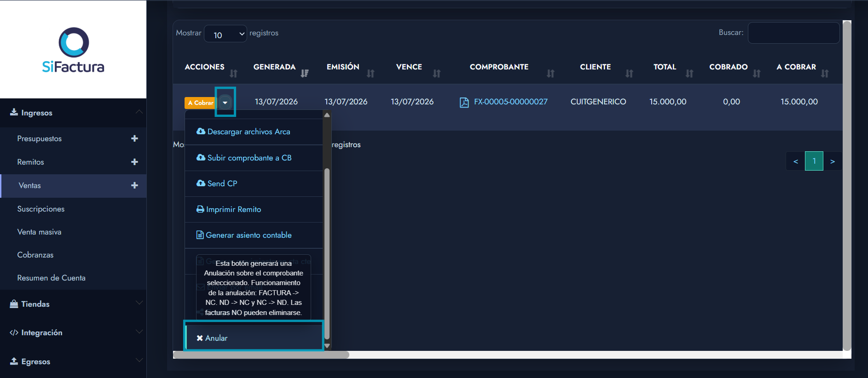
Task: Sort by A COBRAR column arrows
Action: [x=825, y=74]
